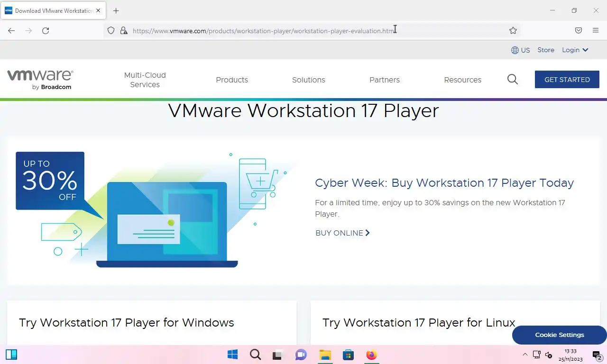
Task: Open the Solutions menu
Action: click(309, 80)
